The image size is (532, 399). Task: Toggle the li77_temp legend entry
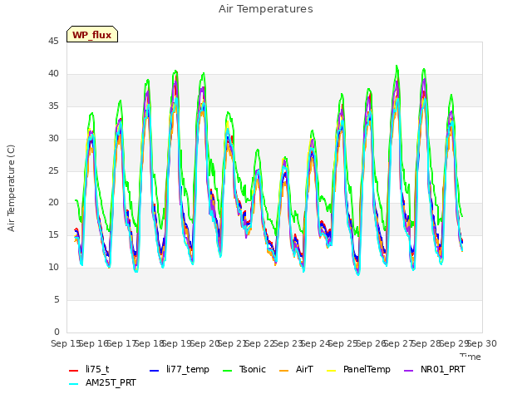coord(180,369)
